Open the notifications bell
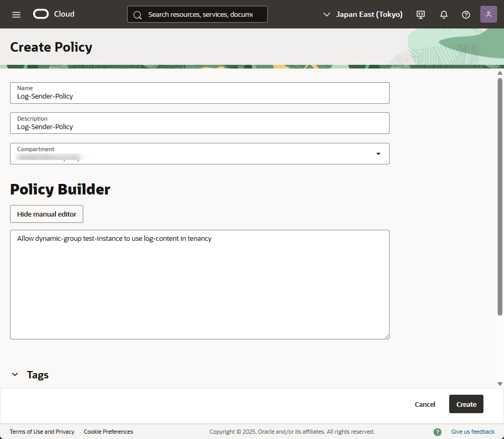504x439 pixels. (443, 14)
